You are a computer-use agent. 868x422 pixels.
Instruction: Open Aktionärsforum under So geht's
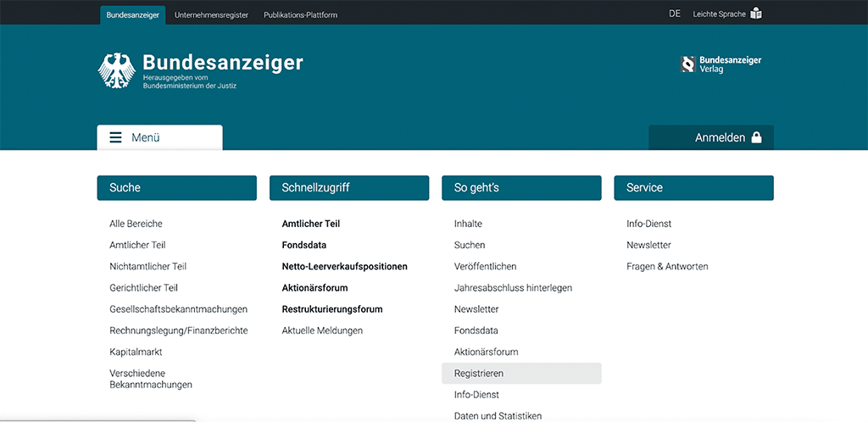coord(486,352)
